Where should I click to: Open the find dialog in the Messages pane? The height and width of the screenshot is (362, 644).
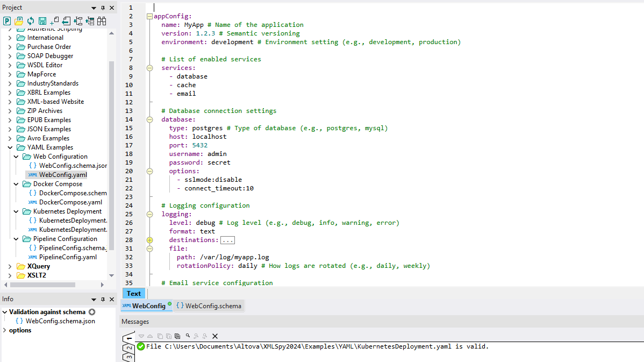188,336
